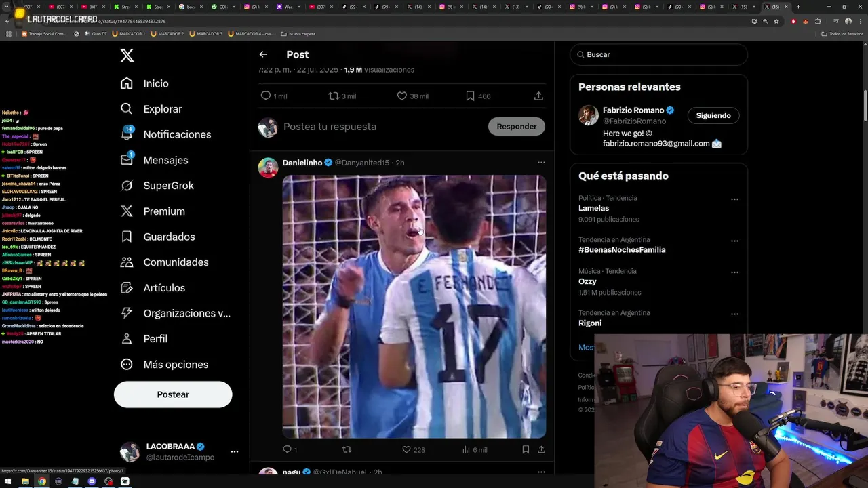Open File Explorer from the taskbar
The height and width of the screenshot is (488, 868).
25,481
